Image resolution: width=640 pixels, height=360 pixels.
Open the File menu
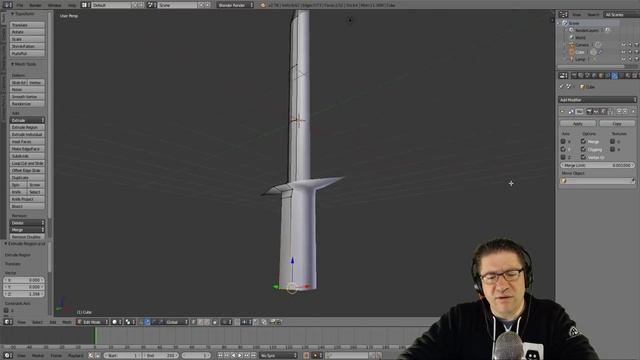coord(20,5)
